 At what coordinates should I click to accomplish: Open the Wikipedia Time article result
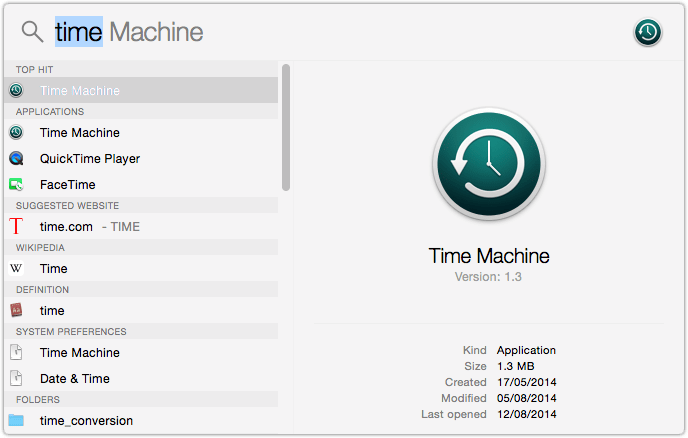(141, 269)
